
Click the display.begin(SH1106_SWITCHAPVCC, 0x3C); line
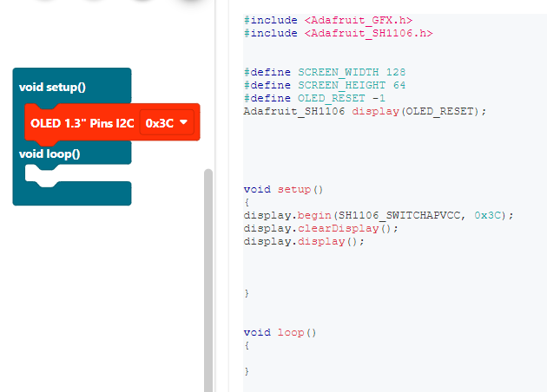point(379,215)
